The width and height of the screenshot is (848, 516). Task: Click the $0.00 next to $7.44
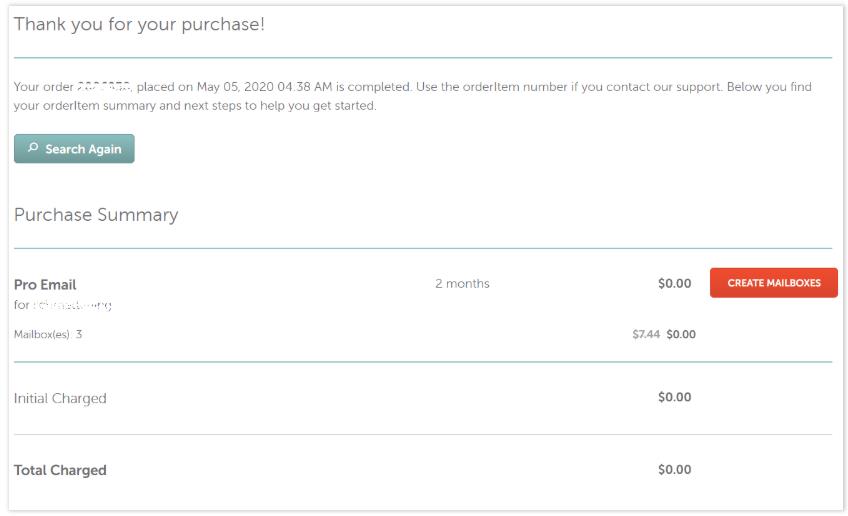(x=681, y=334)
